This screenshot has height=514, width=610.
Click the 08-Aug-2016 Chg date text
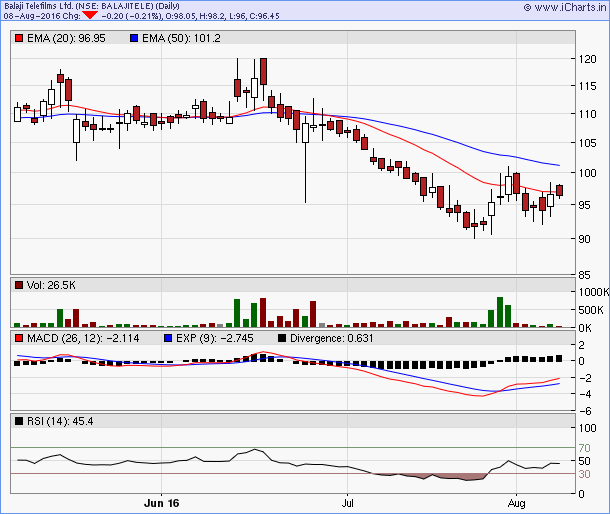click(42, 16)
